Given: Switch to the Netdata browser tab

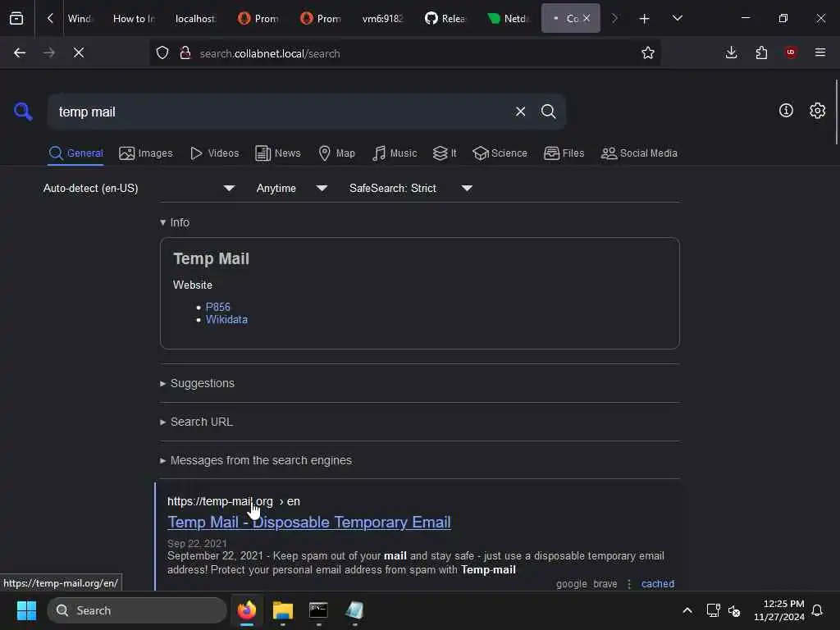Looking at the screenshot, I should (509, 18).
